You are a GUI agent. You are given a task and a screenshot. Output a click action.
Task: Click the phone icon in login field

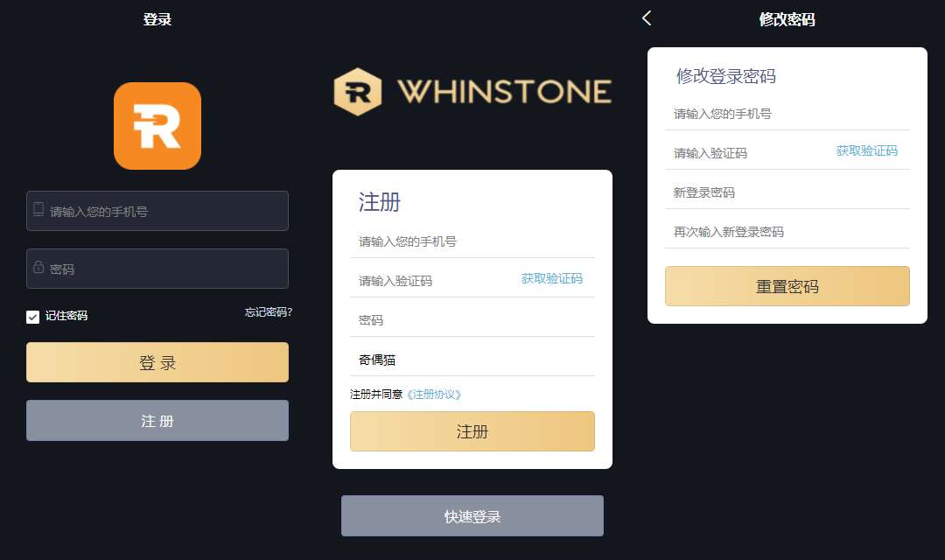38,210
